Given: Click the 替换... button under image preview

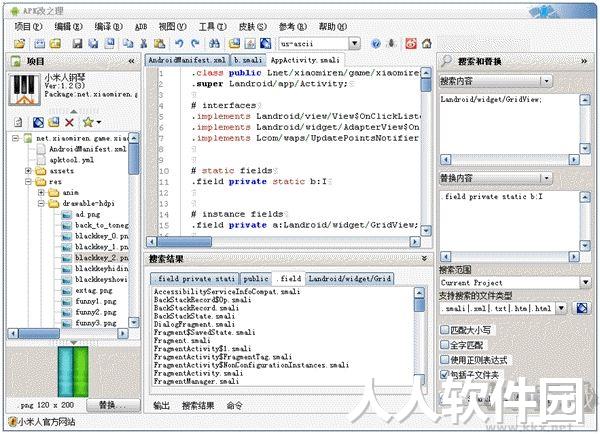Looking at the screenshot, I should tap(113, 405).
